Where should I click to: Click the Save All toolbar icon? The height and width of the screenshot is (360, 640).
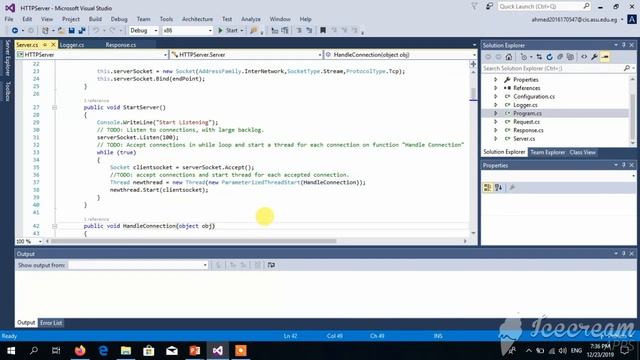(82, 31)
